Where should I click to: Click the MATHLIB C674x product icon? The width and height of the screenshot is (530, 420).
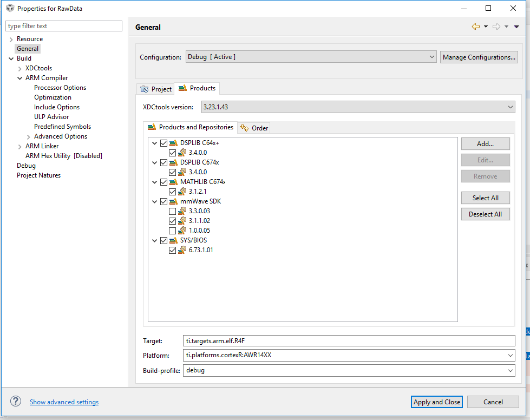[173, 182]
